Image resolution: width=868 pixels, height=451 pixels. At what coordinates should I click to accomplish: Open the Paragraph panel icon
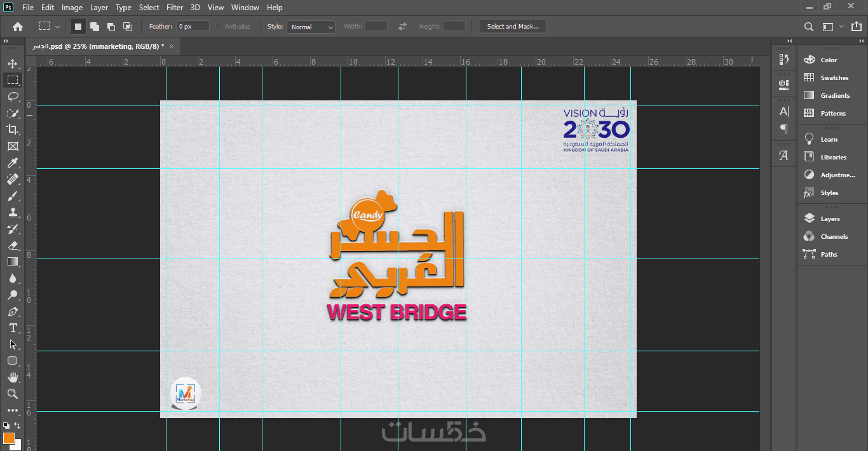pos(784,129)
